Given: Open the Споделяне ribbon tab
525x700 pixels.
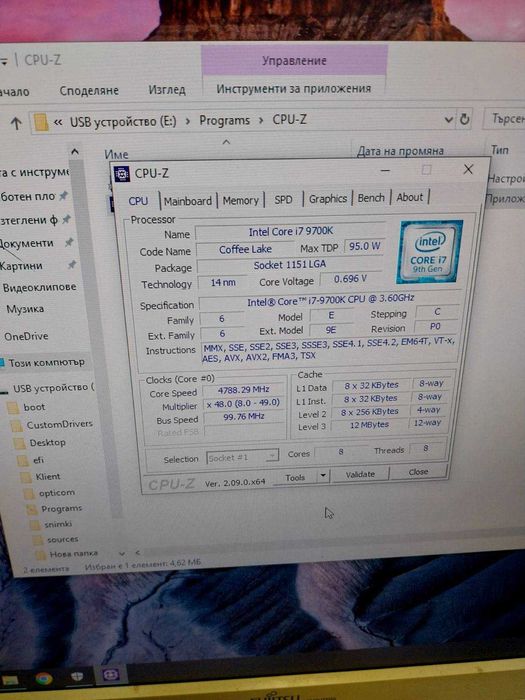Looking at the screenshot, I should click(89, 91).
